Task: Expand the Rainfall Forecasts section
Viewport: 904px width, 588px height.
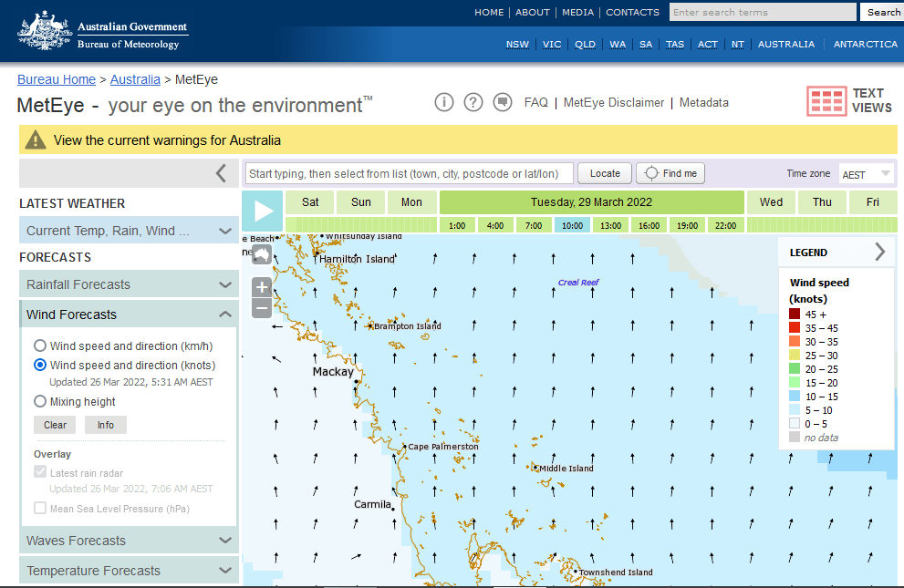Action: (128, 284)
